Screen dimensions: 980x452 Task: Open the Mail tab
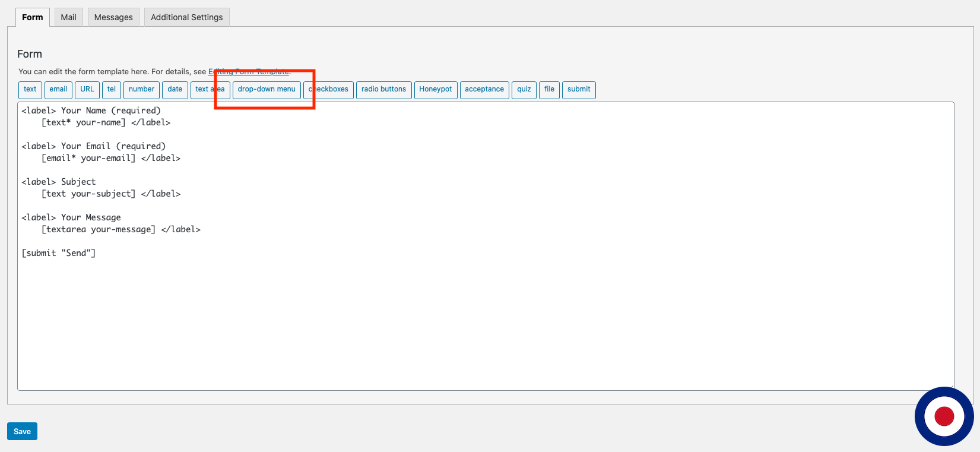(68, 17)
